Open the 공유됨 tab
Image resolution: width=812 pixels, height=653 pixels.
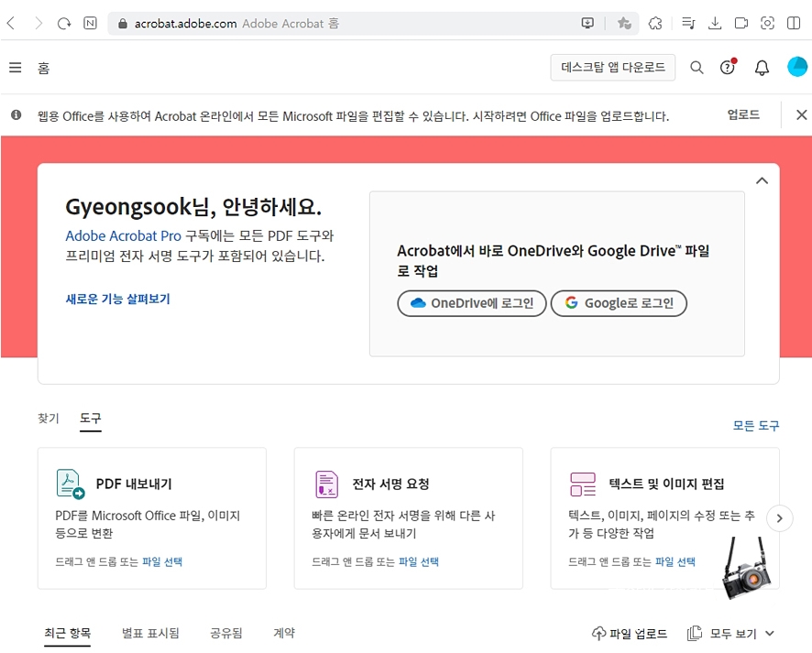[x=226, y=633]
